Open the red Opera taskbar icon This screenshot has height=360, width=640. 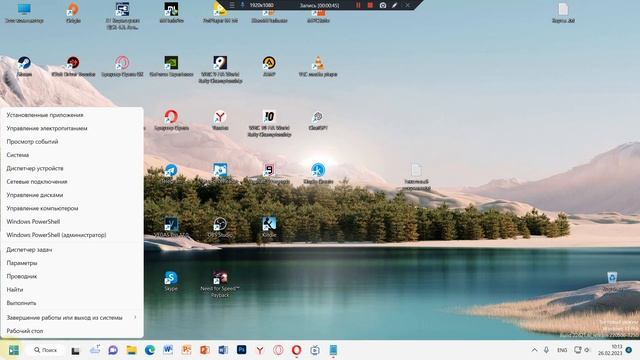click(x=297, y=350)
